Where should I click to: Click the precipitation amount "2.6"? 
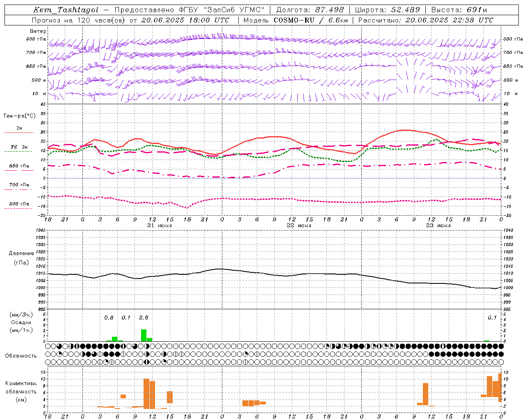(x=144, y=318)
